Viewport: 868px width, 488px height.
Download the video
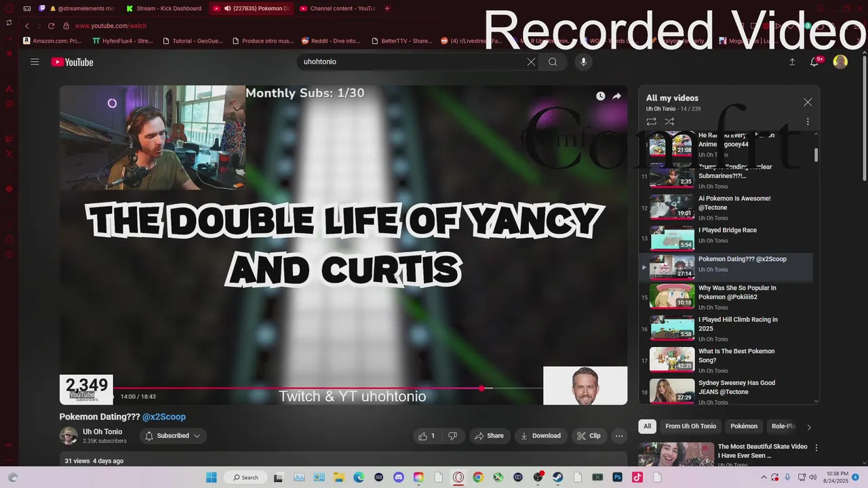tap(540, 436)
